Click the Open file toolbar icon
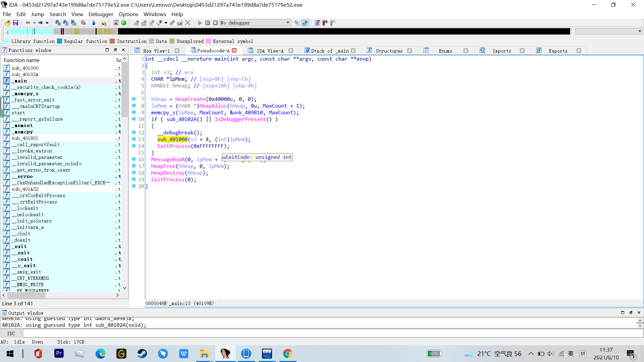The height and width of the screenshot is (362, 644). pyautogui.click(x=7, y=23)
